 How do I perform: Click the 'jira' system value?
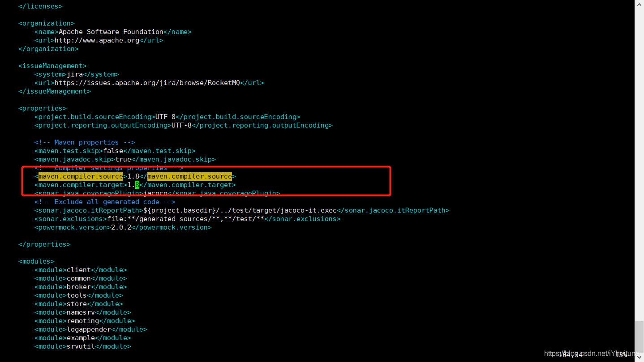[75, 74]
